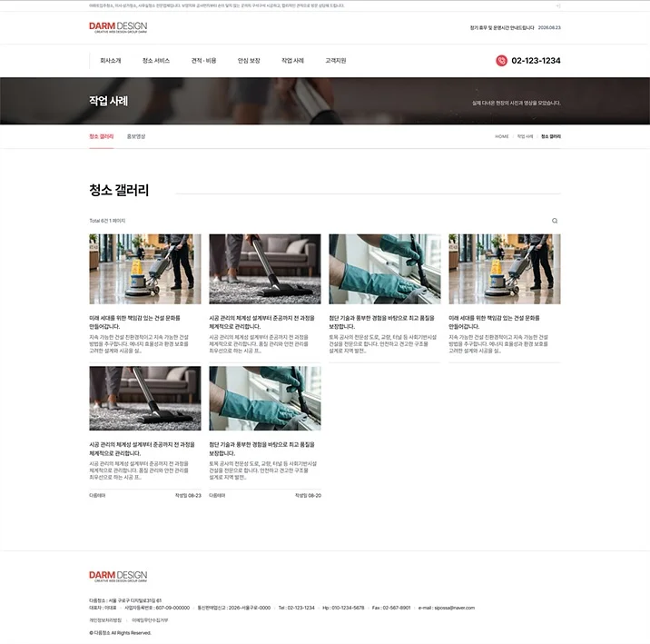Click 개인정보처리방침 footer link
The height and width of the screenshot is (644, 650).
tap(105, 620)
